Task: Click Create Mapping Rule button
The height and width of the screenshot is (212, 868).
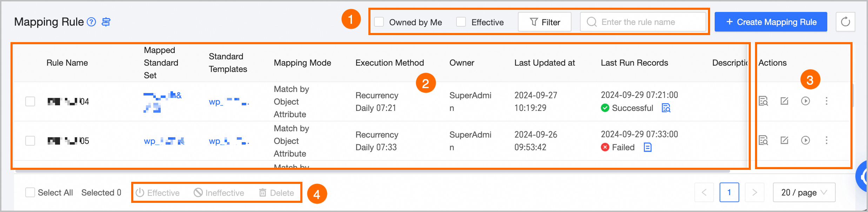Action: click(771, 22)
